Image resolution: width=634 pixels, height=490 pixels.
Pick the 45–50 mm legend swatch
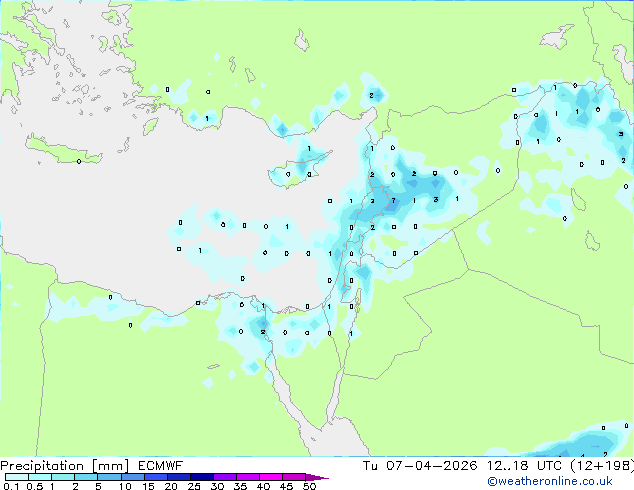(294, 477)
